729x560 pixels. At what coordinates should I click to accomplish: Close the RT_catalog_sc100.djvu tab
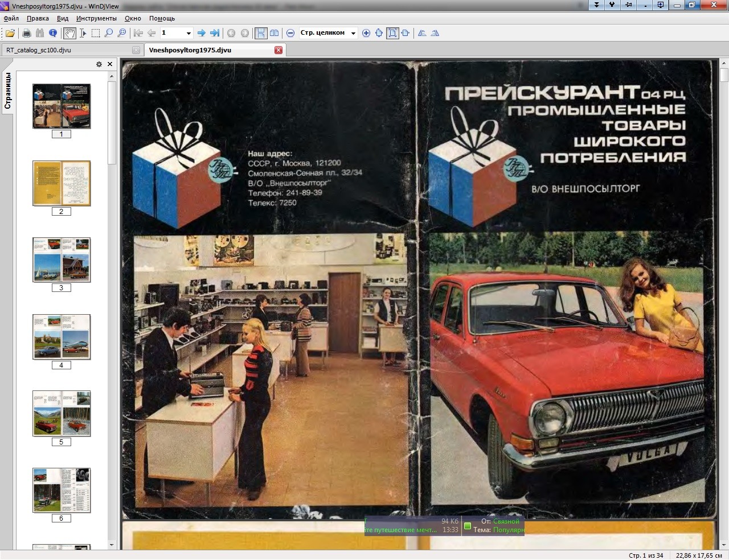(x=136, y=50)
